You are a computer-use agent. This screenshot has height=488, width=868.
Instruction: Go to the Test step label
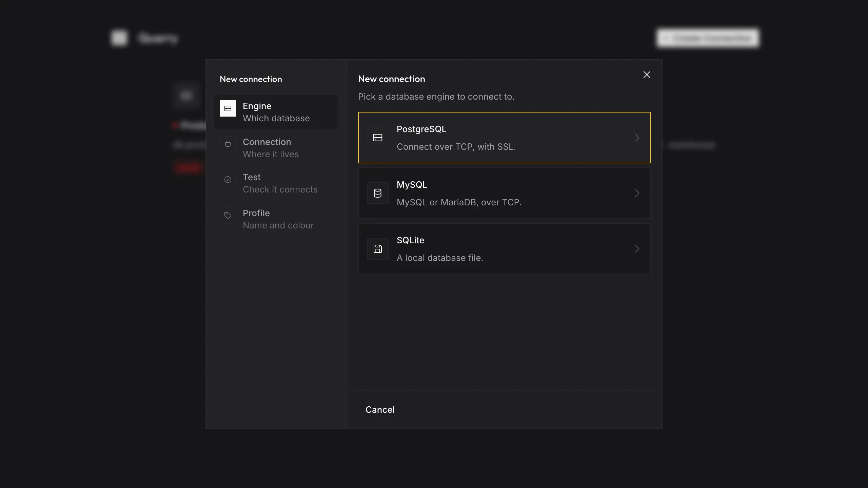(252, 177)
